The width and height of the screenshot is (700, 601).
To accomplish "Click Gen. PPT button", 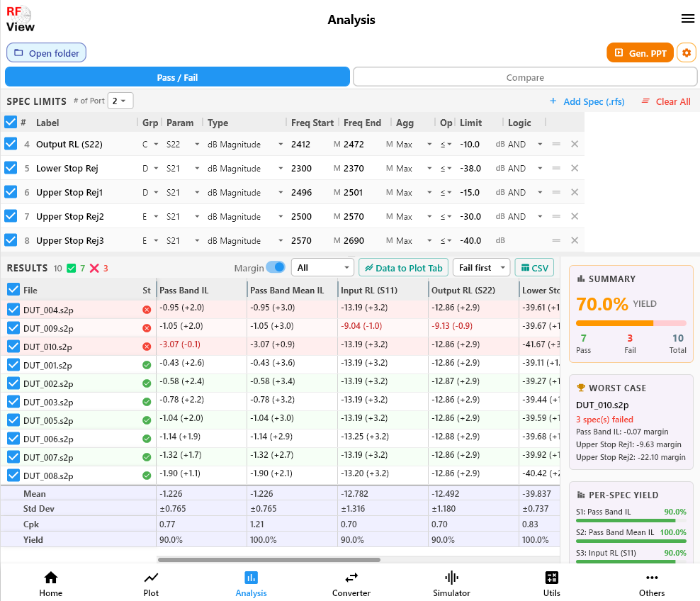I will pos(640,52).
